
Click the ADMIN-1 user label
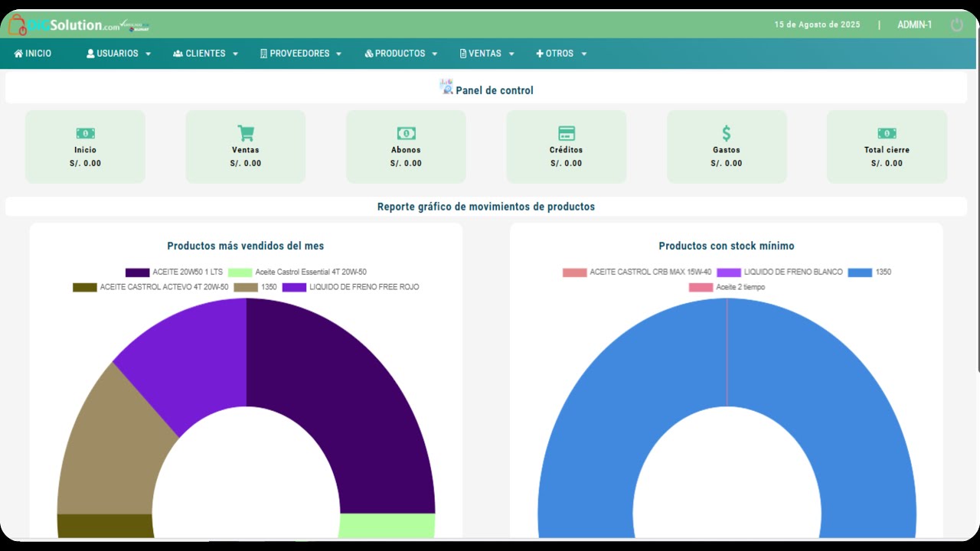[x=914, y=24]
